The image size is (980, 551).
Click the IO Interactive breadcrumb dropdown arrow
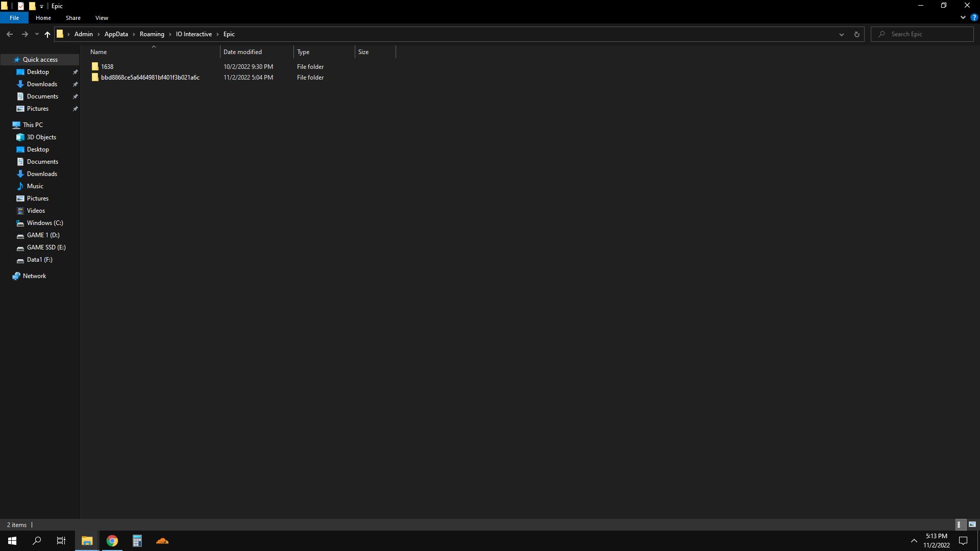point(218,34)
